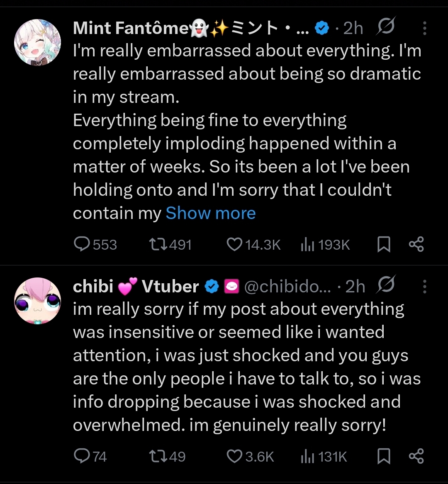Open more options for Mint Fantôme's post
The image size is (448, 484).
[x=424, y=28]
